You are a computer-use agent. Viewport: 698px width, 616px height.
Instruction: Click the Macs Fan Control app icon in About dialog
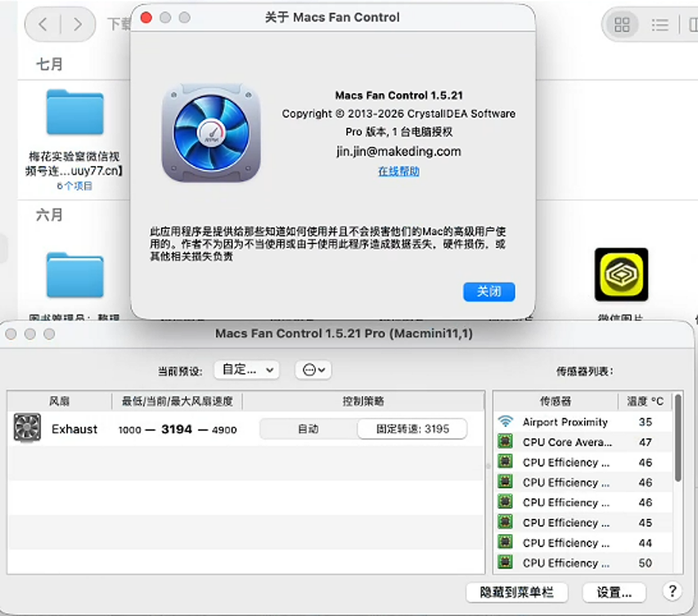pyautogui.click(x=211, y=133)
